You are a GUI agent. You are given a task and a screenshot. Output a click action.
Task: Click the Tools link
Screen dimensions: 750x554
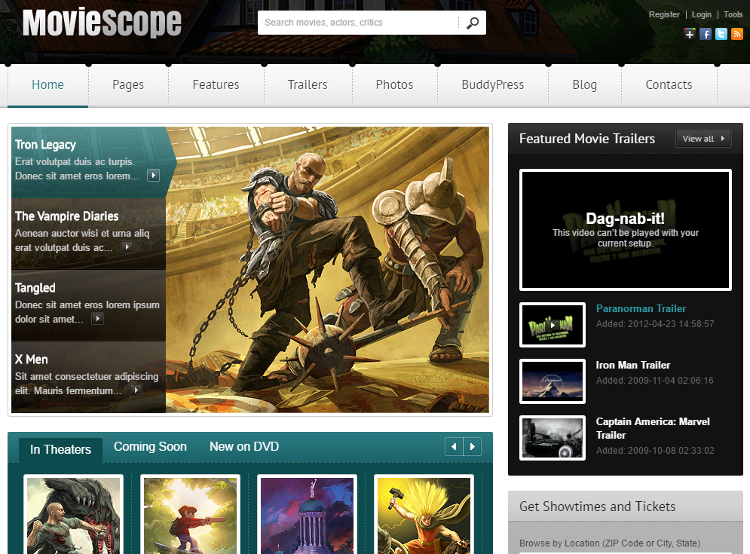[733, 14]
